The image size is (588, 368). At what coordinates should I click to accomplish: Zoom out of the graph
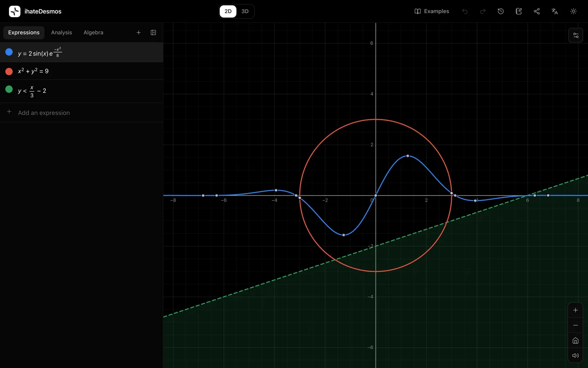[x=575, y=325]
